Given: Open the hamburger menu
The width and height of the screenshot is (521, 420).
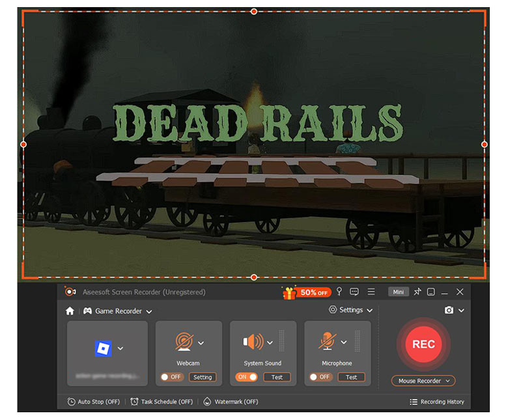Looking at the screenshot, I should point(371,292).
